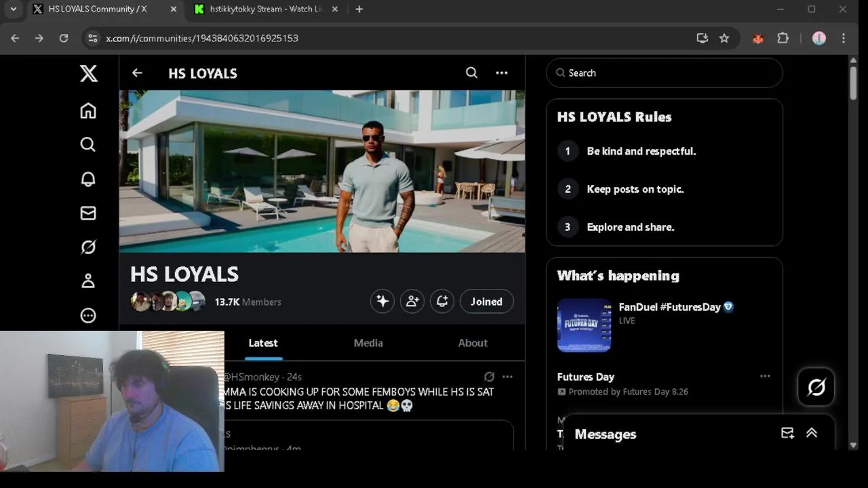Image resolution: width=868 pixels, height=488 pixels.
Task: Expand the Messages drawer
Action: (x=812, y=434)
